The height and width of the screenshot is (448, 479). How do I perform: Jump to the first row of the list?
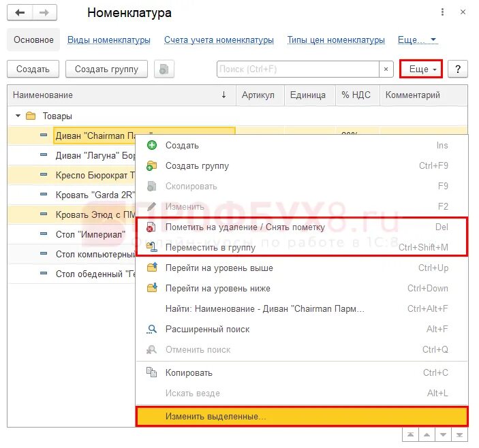point(411,434)
